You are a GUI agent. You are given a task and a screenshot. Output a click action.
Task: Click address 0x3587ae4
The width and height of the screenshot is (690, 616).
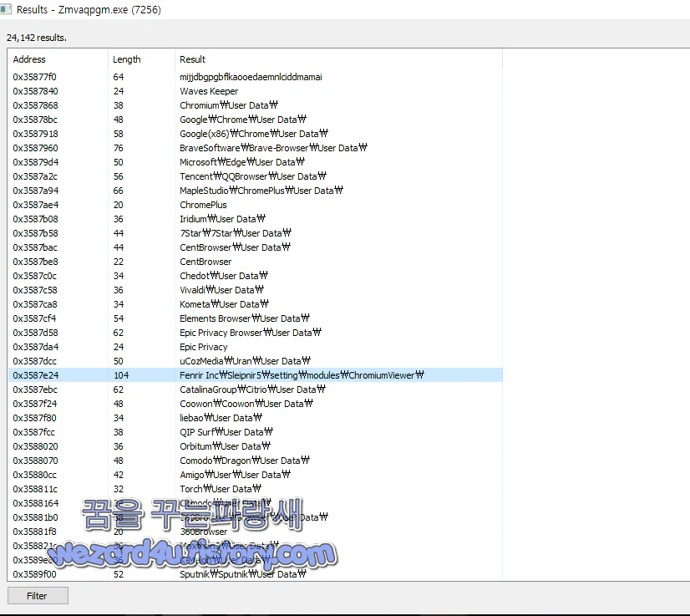coord(36,205)
